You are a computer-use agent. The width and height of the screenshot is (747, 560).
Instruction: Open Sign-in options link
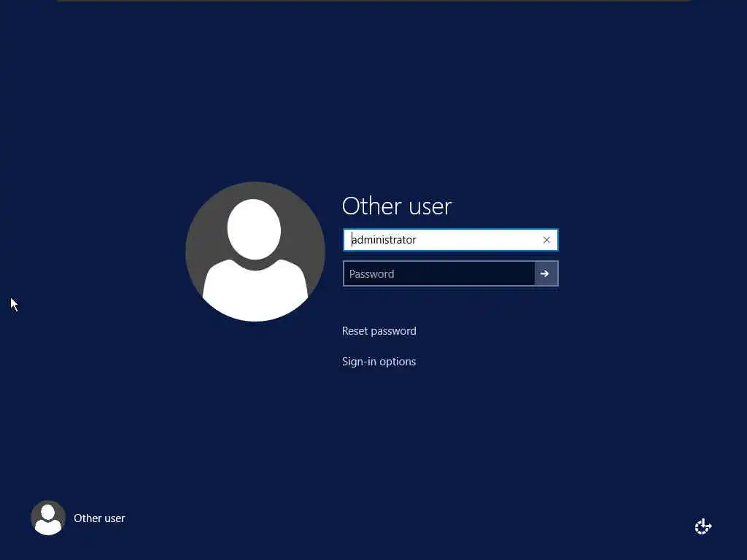(379, 362)
